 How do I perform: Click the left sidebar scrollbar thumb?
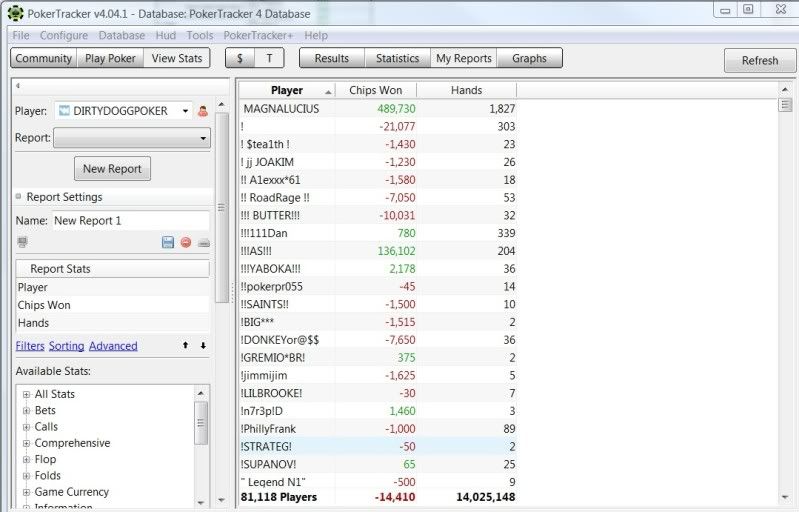tap(222, 207)
